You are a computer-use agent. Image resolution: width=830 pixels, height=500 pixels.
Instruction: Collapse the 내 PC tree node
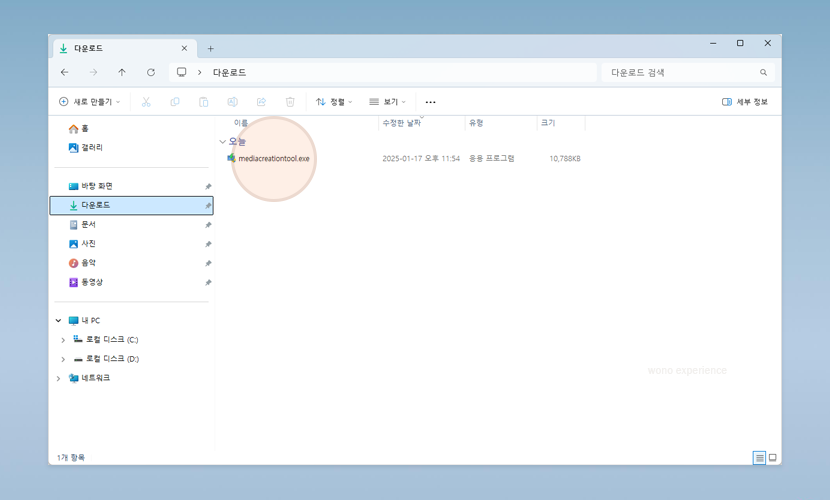click(59, 320)
